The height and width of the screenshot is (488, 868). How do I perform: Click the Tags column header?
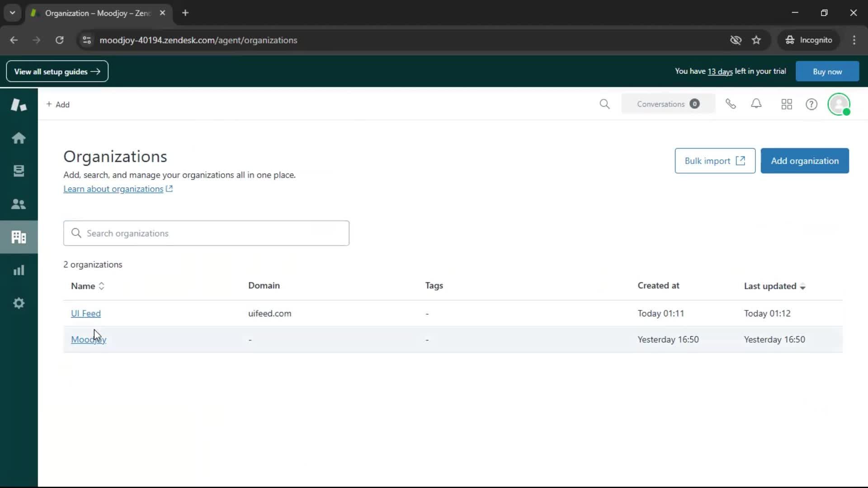[x=434, y=286]
